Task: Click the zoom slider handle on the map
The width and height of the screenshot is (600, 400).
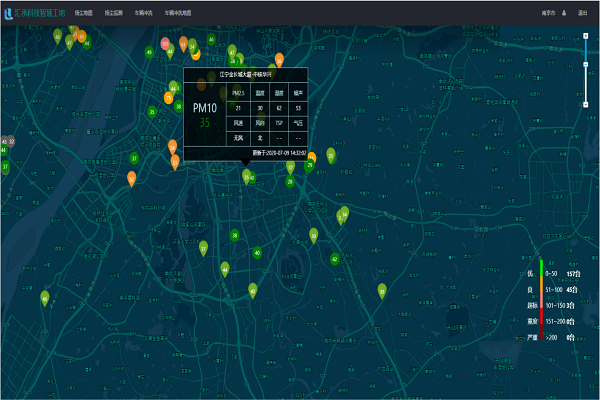Action: click(585, 64)
